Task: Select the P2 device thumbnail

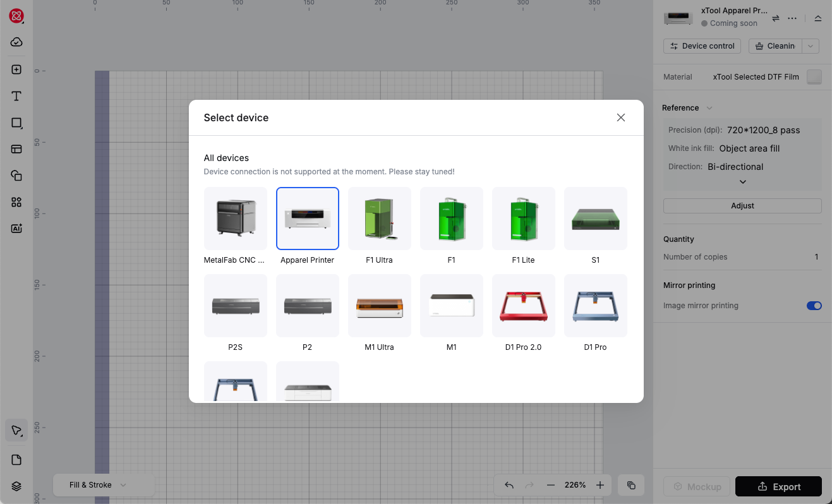Action: tap(308, 306)
